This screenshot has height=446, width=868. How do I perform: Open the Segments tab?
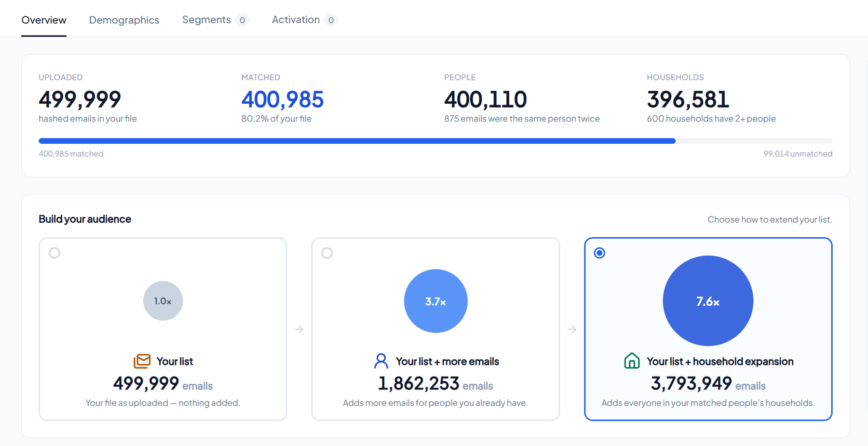point(216,20)
